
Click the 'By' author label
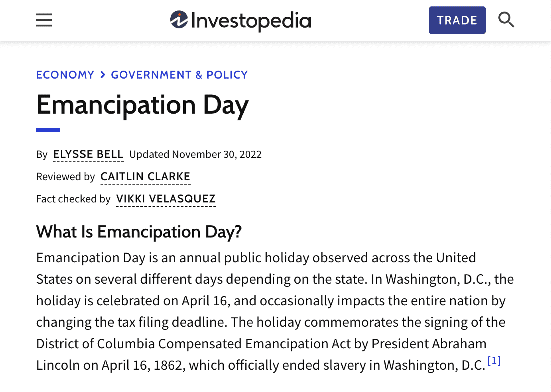pos(42,155)
